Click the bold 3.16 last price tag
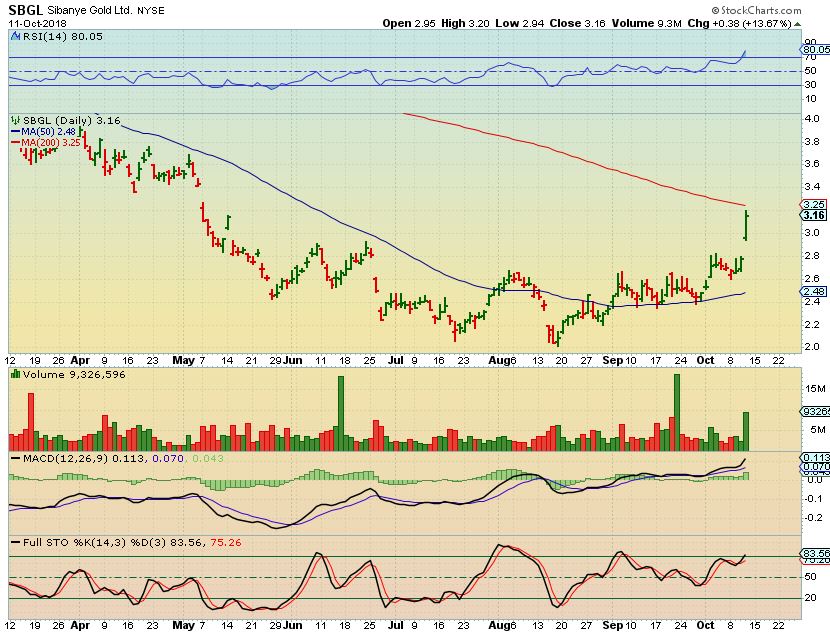 click(x=814, y=215)
